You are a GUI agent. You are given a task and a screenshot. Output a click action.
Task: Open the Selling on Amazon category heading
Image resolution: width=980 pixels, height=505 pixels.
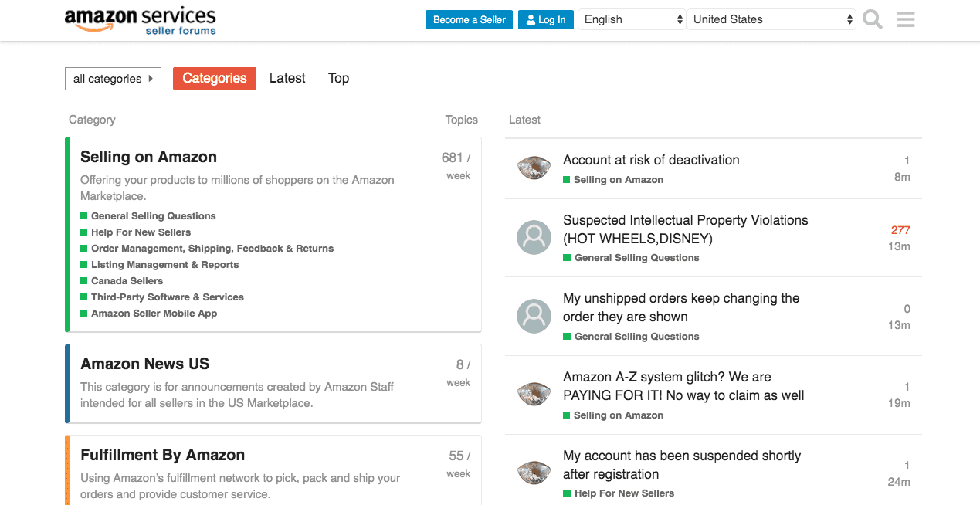[148, 157]
